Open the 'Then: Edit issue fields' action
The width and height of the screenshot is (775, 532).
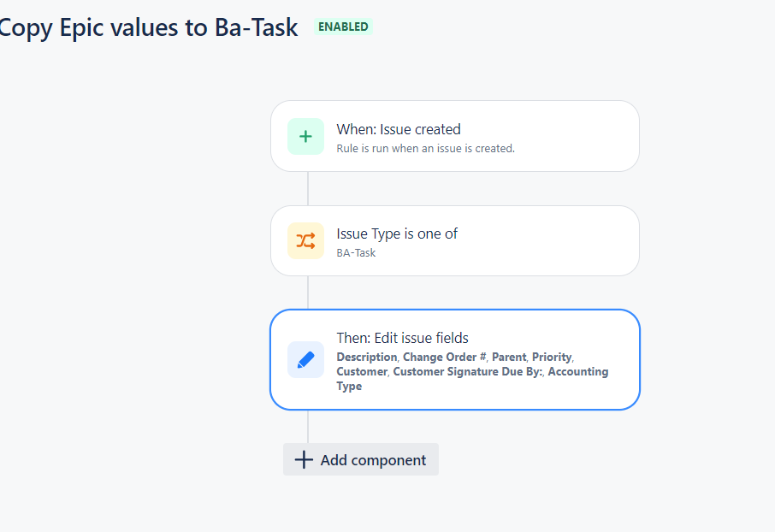tap(402, 338)
